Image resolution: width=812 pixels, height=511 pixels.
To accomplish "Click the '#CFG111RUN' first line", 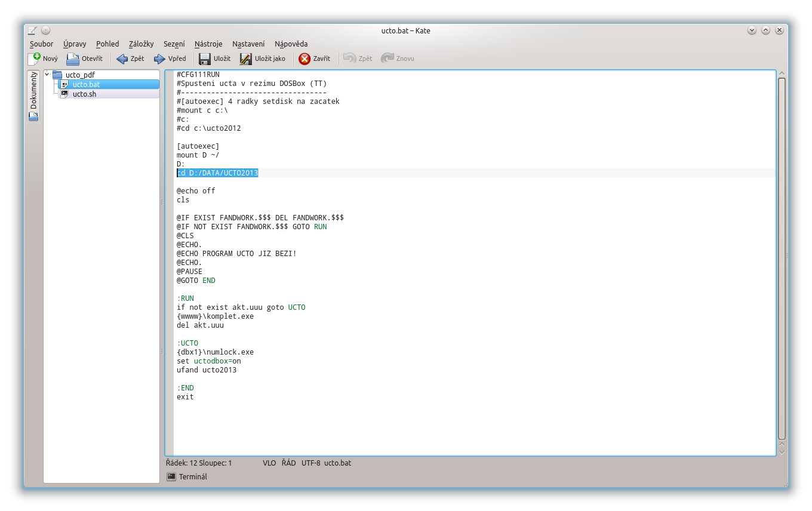I will pyautogui.click(x=198, y=75).
